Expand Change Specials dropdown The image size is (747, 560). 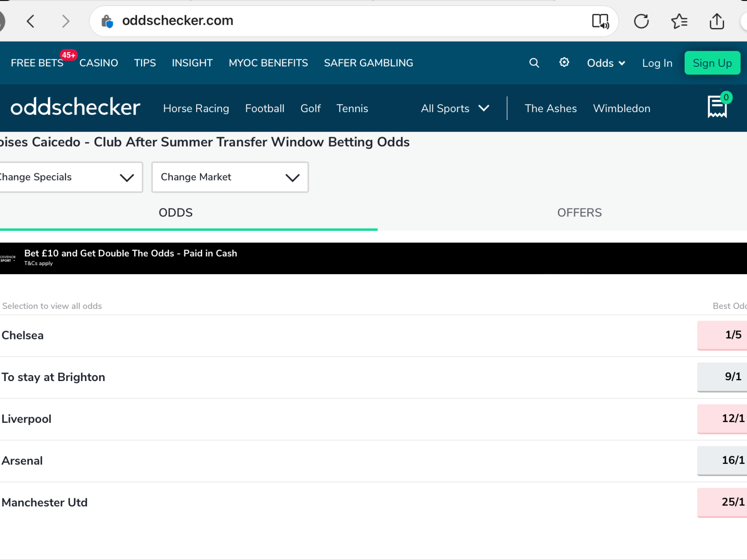(71, 177)
